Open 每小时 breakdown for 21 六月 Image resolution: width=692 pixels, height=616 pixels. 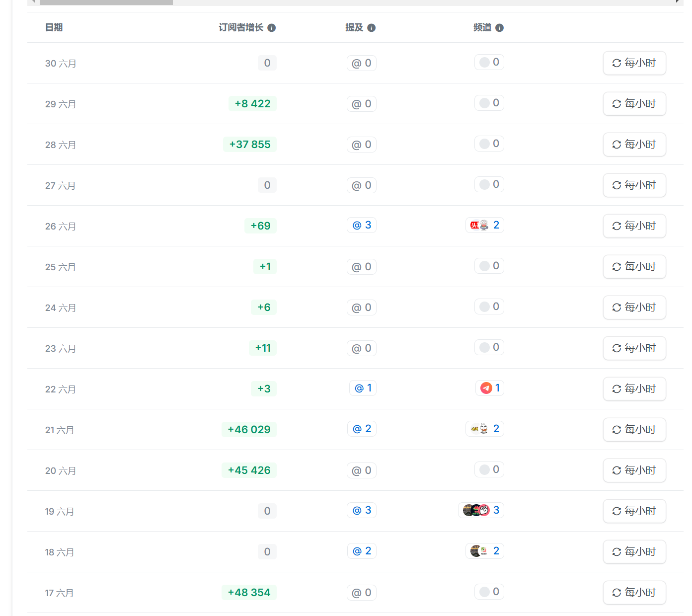634,430
